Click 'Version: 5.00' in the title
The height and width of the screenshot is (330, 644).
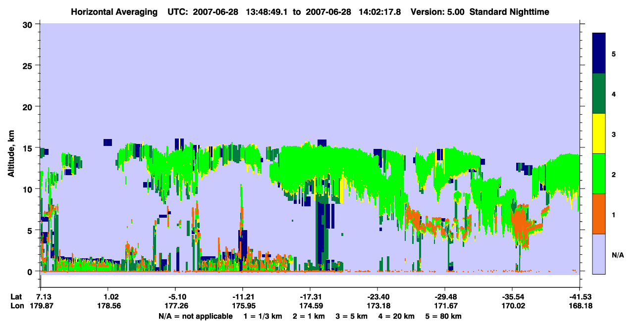click(x=438, y=11)
